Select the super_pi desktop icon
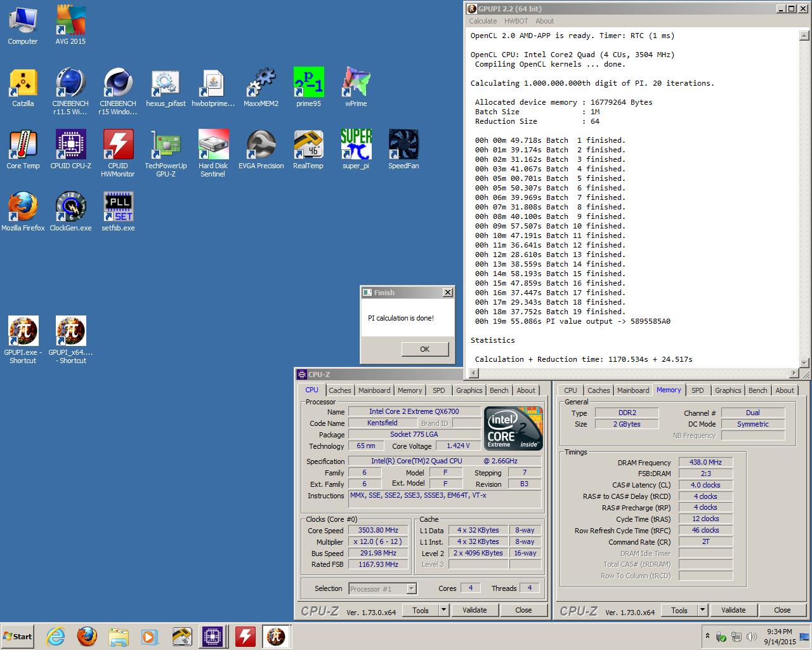Viewport: 812px width, 650px height. pyautogui.click(x=356, y=150)
